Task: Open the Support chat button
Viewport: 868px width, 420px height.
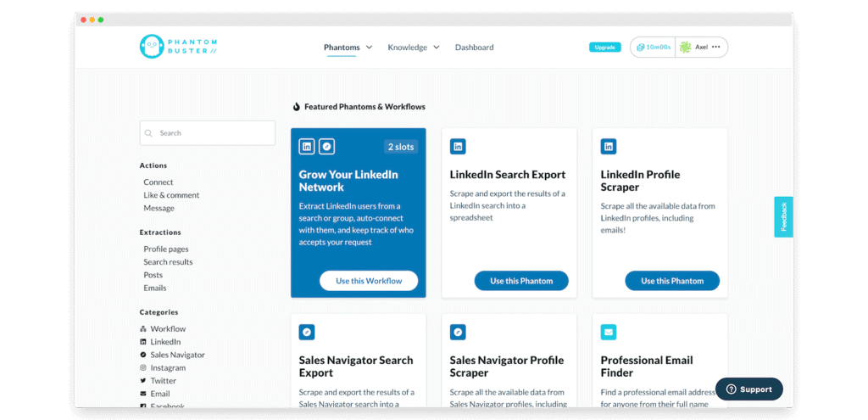Action: pyautogui.click(x=749, y=389)
